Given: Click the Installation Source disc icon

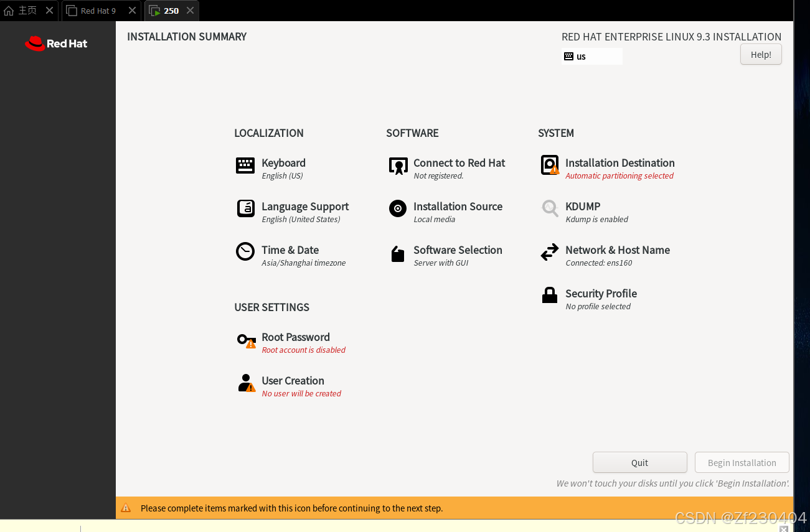Looking at the screenshot, I should point(398,208).
